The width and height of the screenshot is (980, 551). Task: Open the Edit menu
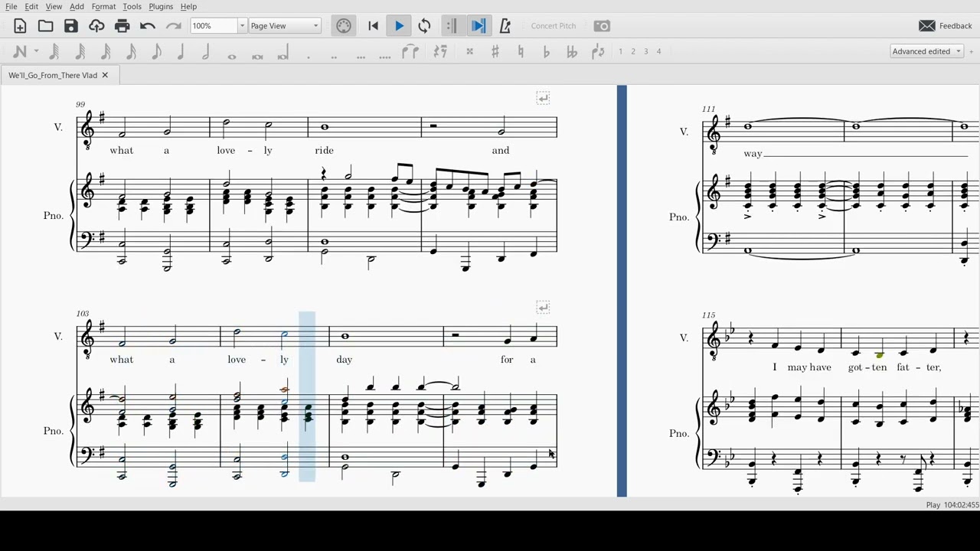[x=31, y=6]
